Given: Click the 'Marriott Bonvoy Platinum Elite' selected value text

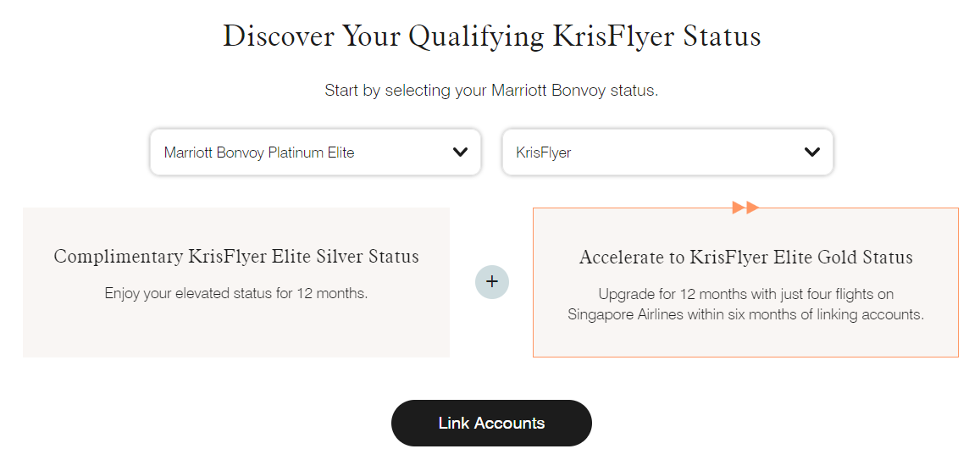Looking at the screenshot, I should (259, 152).
